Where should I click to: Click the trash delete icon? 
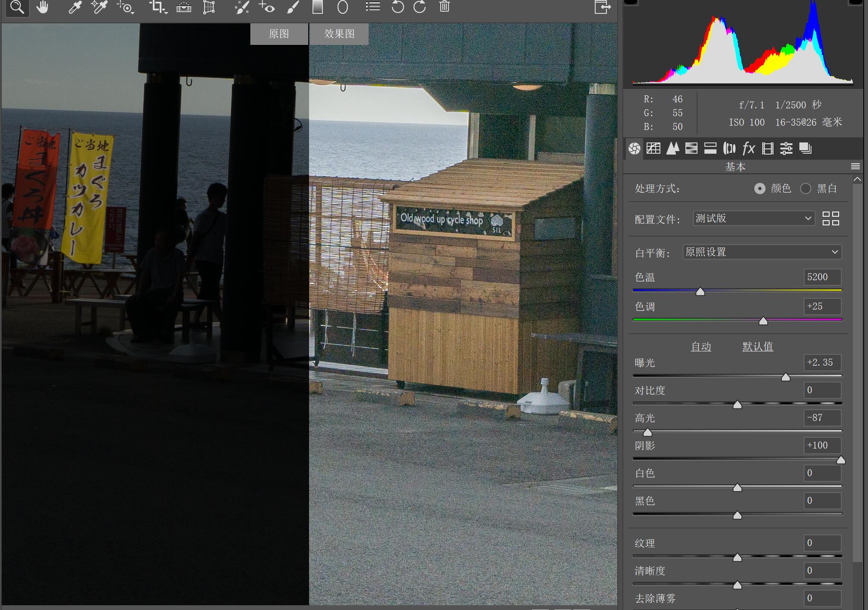[444, 7]
